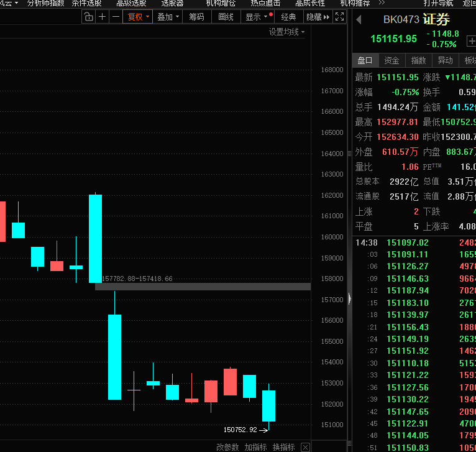This screenshot has height=452, width=476.
Task: Open the 设置均线 dropdown
Action: coord(286,32)
